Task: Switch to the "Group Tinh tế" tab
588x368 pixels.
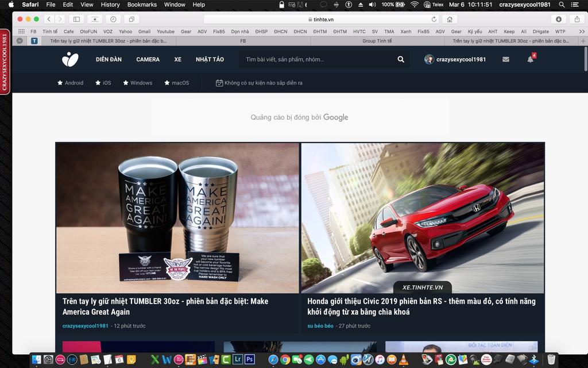Action: (x=377, y=41)
